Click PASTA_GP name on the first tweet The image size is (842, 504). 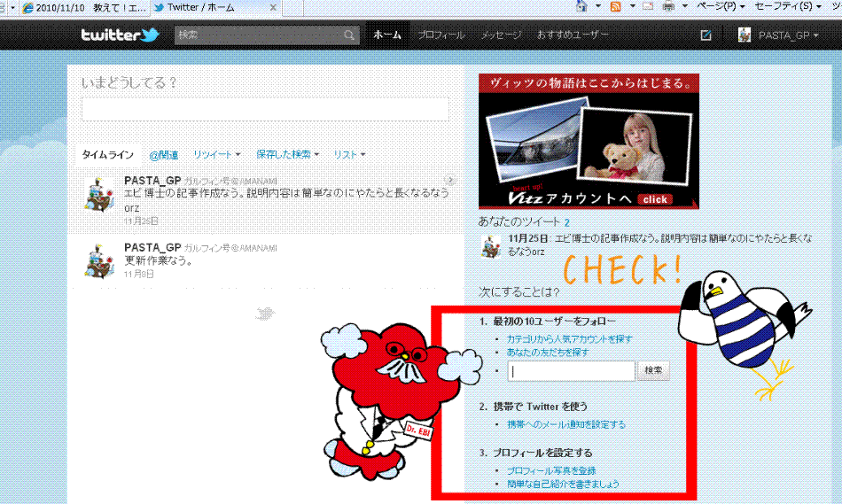[152, 181]
